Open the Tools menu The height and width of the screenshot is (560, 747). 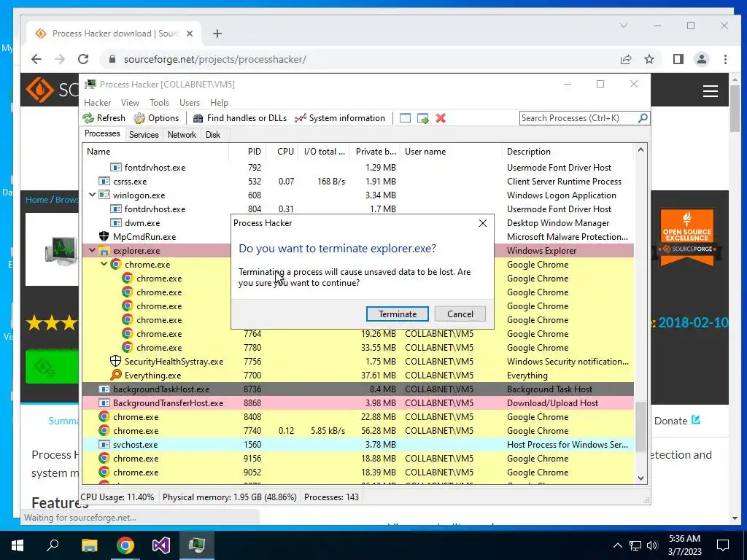[x=159, y=103]
